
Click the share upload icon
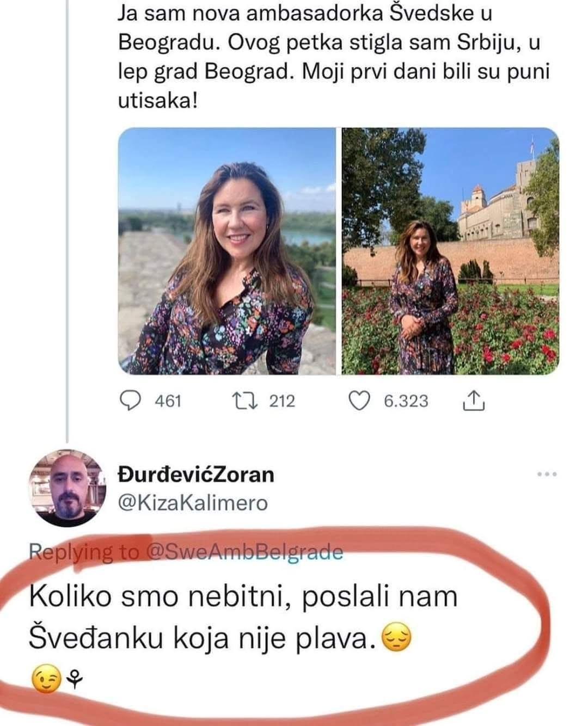click(x=473, y=401)
